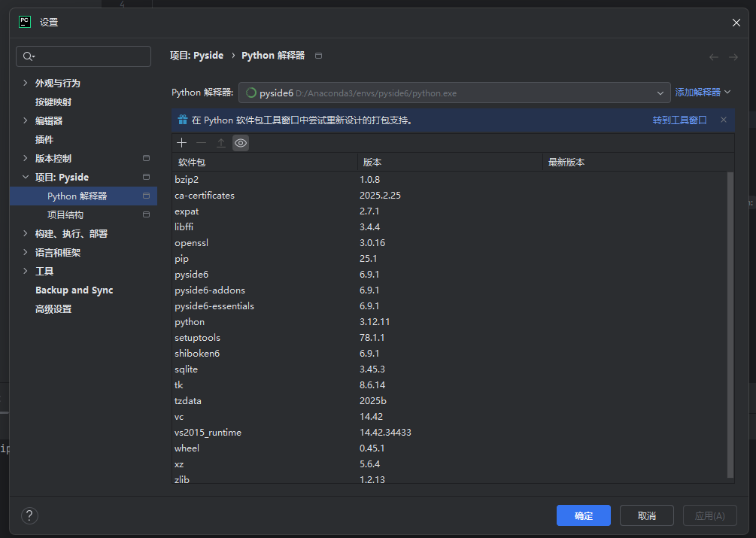
Task: Select the tk package row
Action: 449,385
